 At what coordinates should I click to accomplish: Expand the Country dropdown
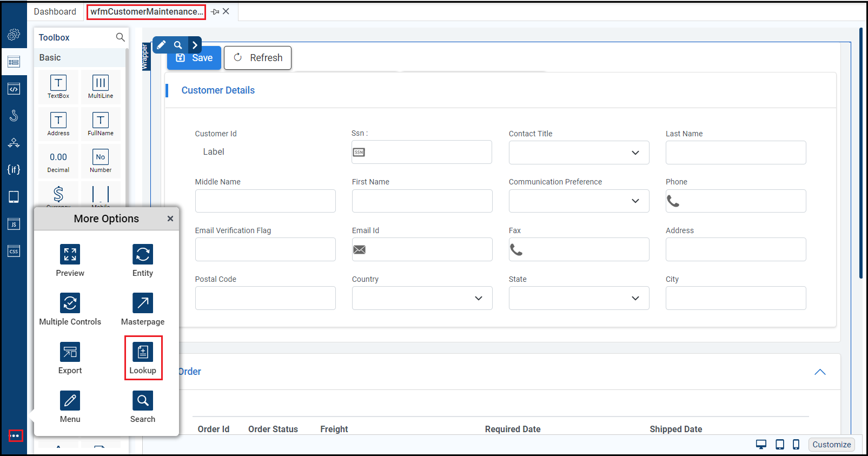tap(422, 298)
